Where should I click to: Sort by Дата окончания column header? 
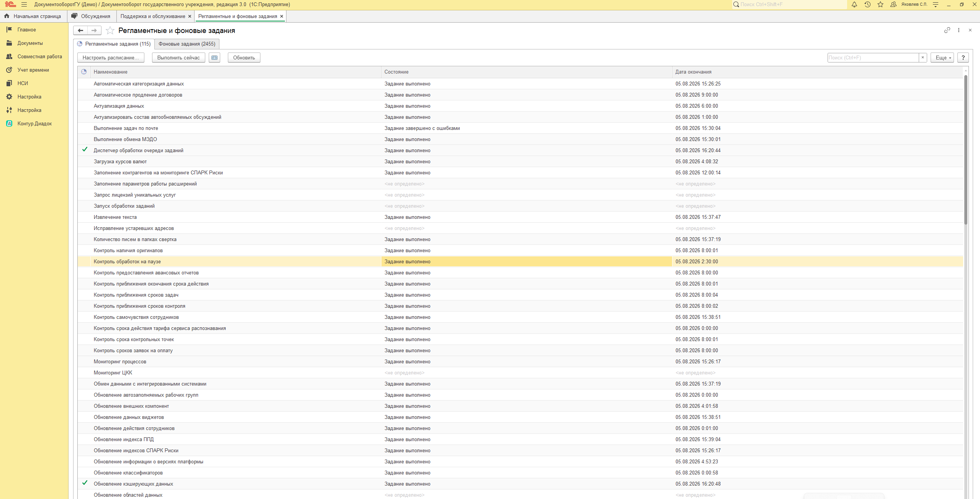click(x=817, y=72)
